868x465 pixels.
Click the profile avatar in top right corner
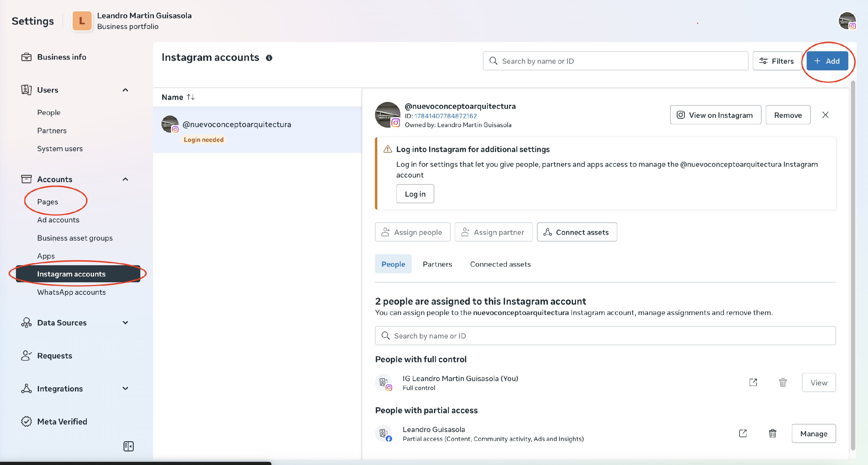tap(847, 21)
